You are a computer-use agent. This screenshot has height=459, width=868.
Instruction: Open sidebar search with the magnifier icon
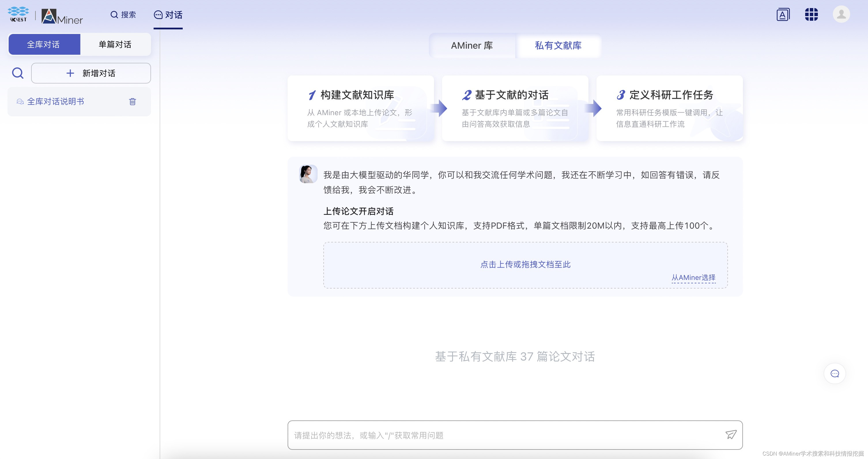click(x=18, y=73)
